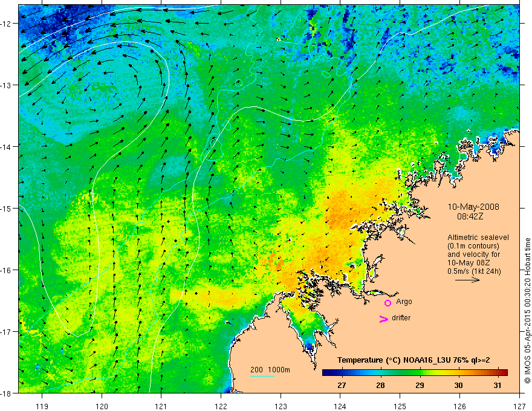Click the longitude axis label 127
This screenshot has width=532, height=411.
519,406
